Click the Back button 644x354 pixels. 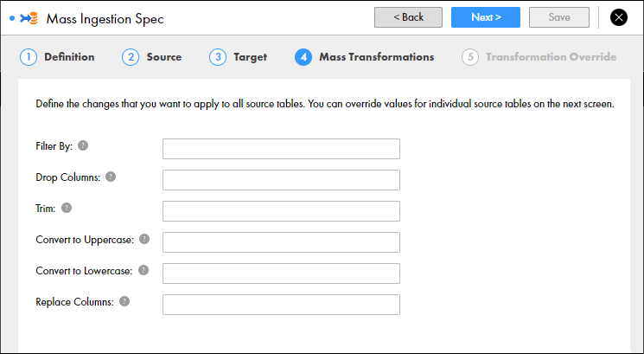408,17
